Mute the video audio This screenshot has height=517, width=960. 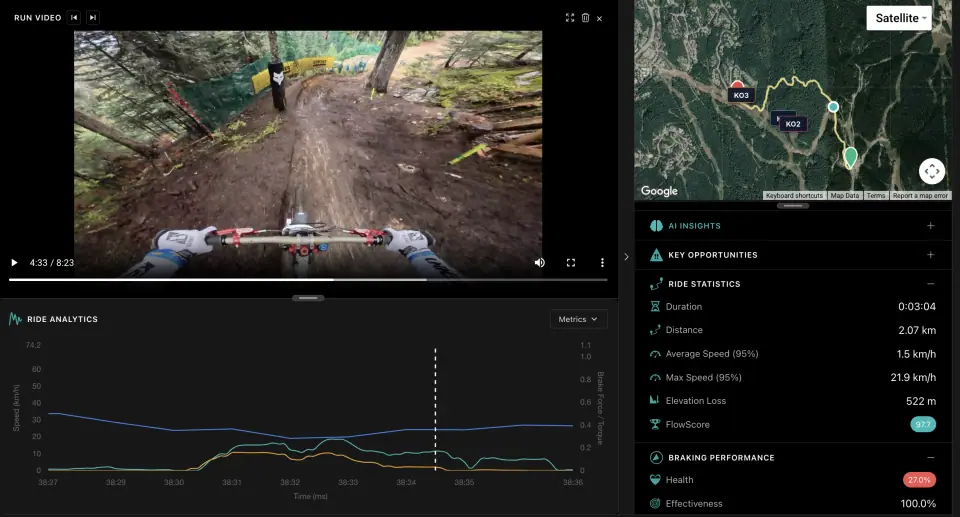pos(539,263)
